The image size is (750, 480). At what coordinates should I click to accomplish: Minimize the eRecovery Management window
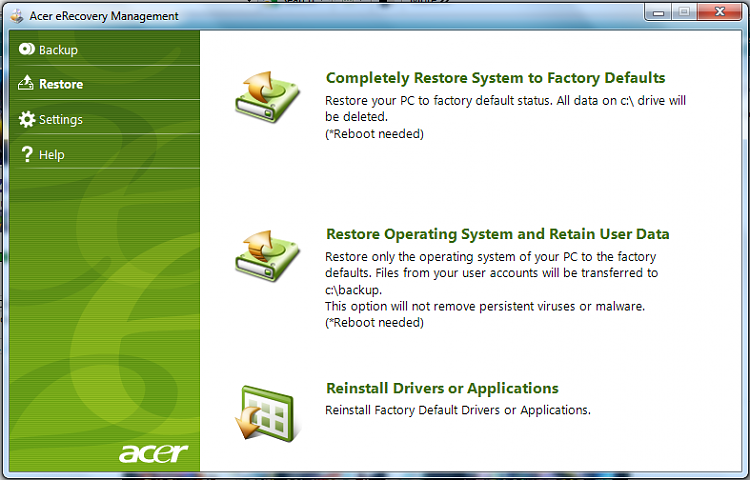coord(658,12)
